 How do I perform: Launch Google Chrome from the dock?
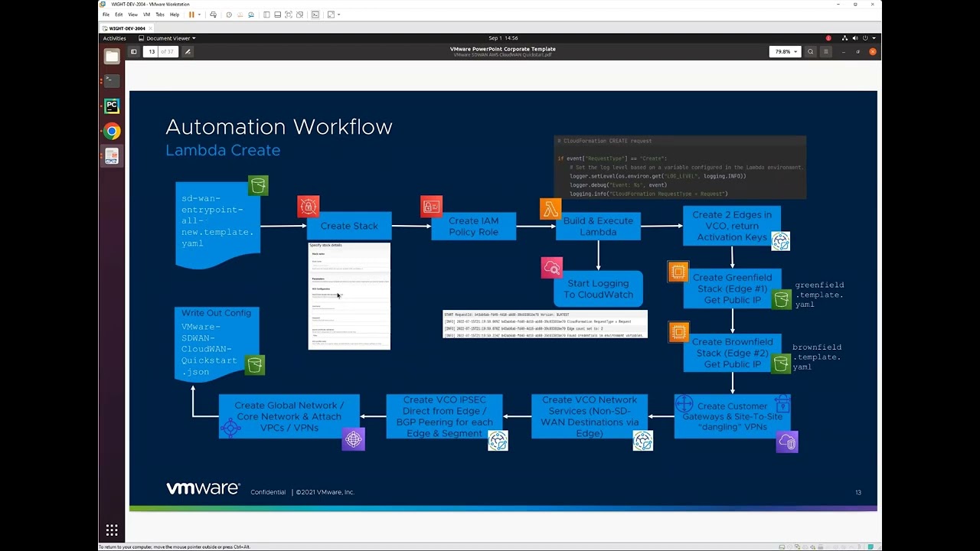[x=112, y=131]
